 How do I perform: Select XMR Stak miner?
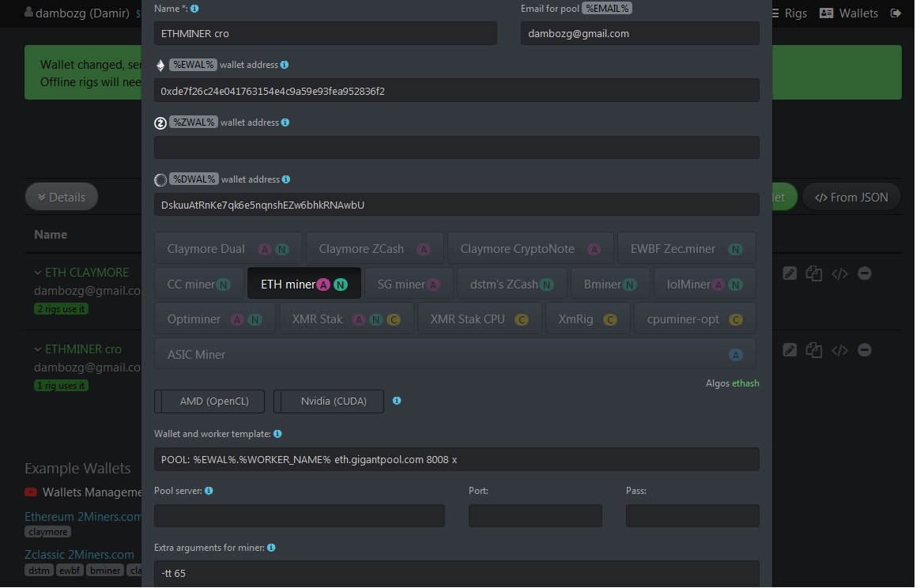click(x=346, y=319)
